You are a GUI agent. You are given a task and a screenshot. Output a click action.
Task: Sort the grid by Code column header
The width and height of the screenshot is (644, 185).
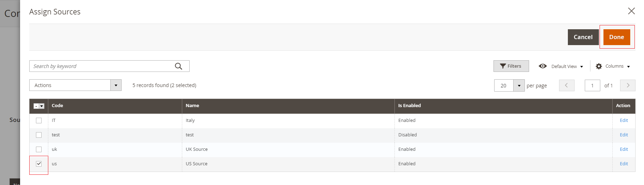[57, 106]
